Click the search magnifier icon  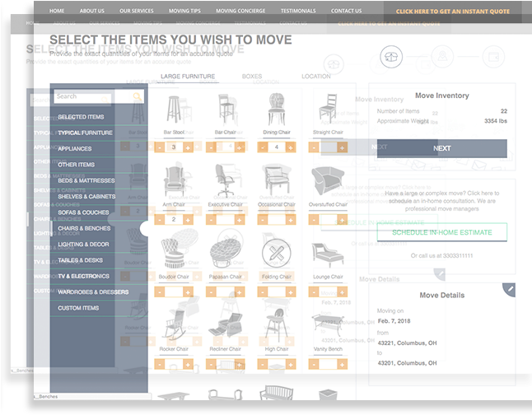[x=137, y=96]
